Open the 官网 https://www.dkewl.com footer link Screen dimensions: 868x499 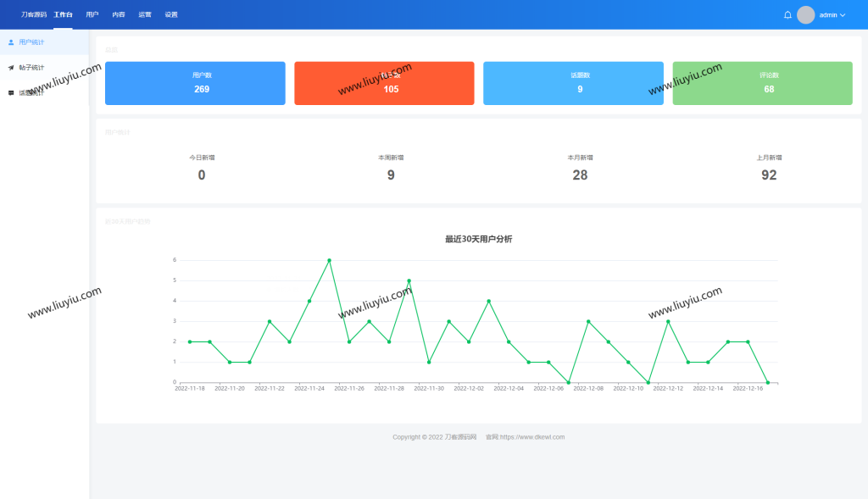(x=526, y=437)
